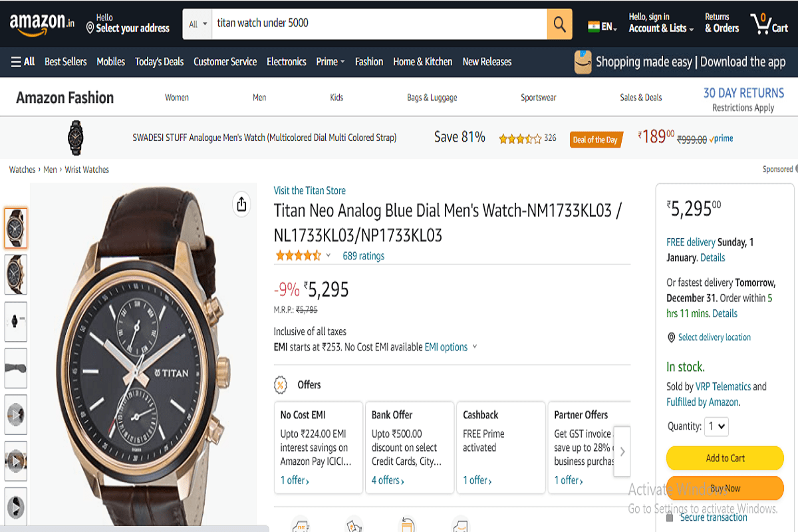Open the Quantity dropdown

[716, 426]
